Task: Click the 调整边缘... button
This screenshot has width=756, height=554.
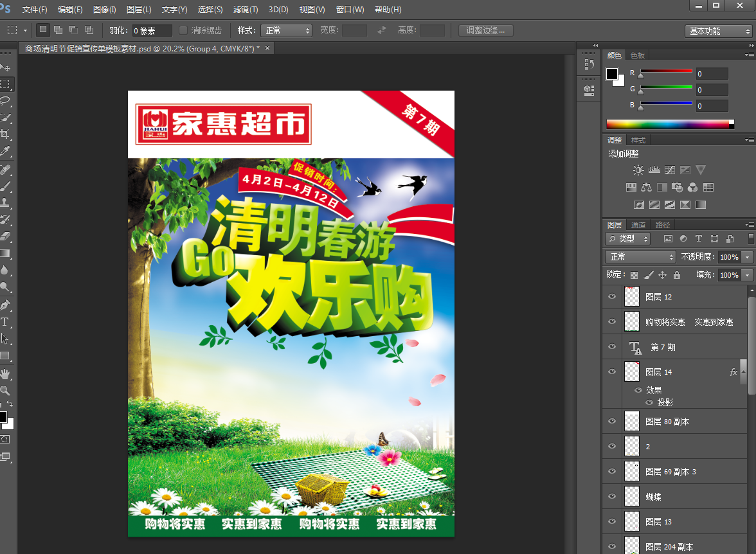Action: pos(485,30)
